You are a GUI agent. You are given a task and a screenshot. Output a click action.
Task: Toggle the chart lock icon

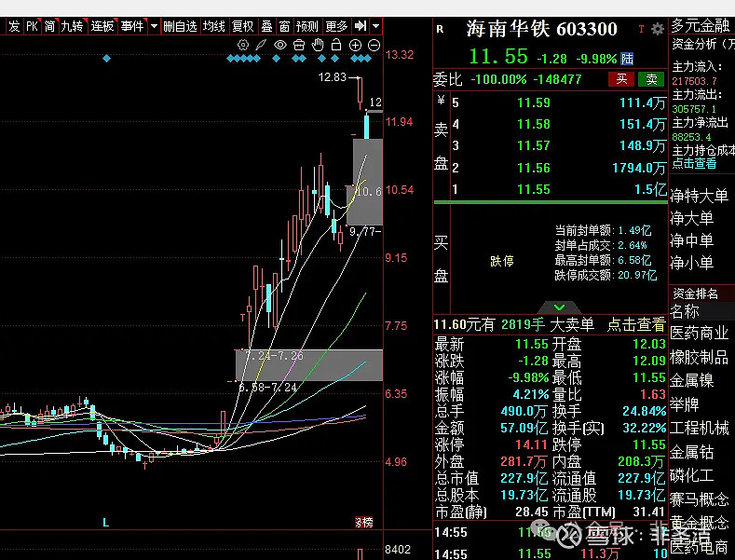point(336,45)
